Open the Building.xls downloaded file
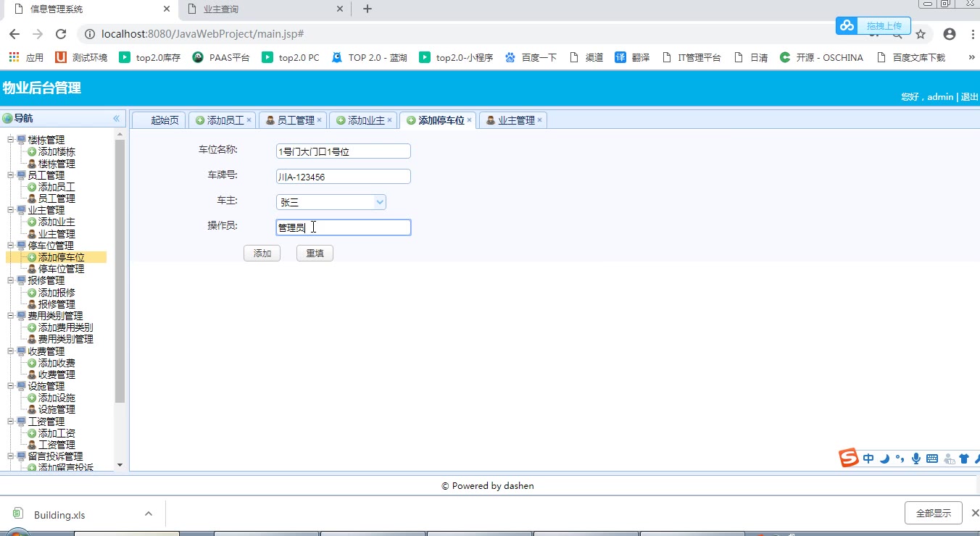Screen dimensions: 980x536 tap(59, 515)
